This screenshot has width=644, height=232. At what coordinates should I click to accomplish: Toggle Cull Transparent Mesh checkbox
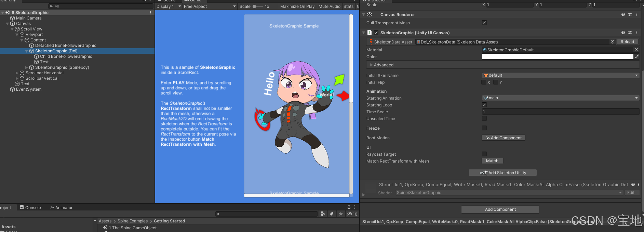[484, 23]
